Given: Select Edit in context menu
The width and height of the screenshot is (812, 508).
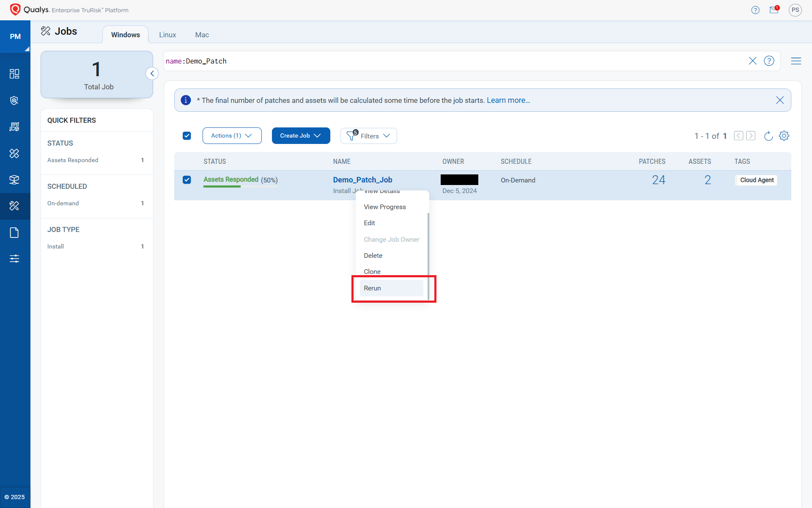Looking at the screenshot, I should pyautogui.click(x=391, y=223).
